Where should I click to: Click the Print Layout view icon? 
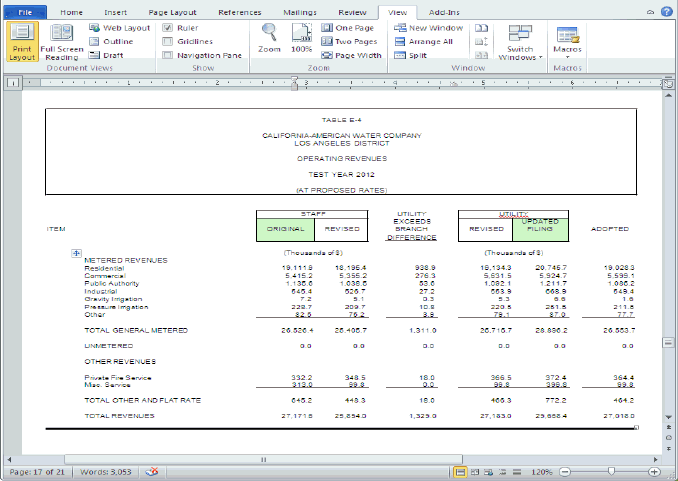pyautogui.click(x=22, y=42)
